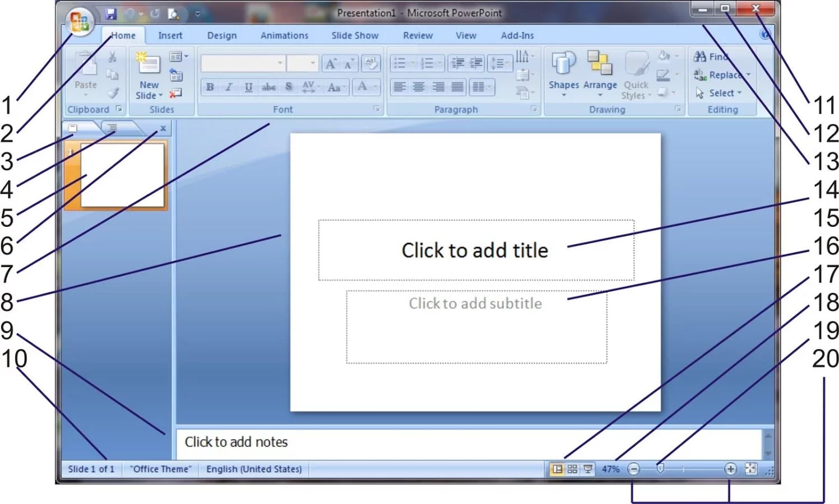Open the Font name combo box

coord(243,63)
